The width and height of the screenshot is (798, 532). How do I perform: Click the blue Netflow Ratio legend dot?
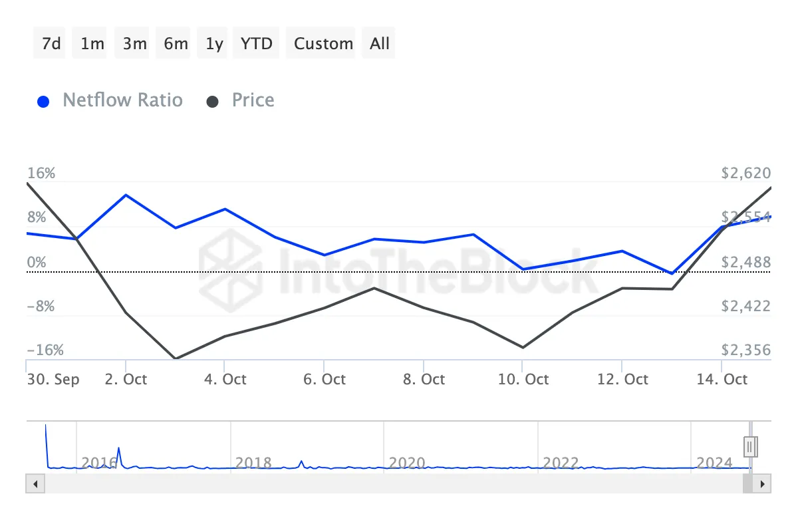(43, 102)
